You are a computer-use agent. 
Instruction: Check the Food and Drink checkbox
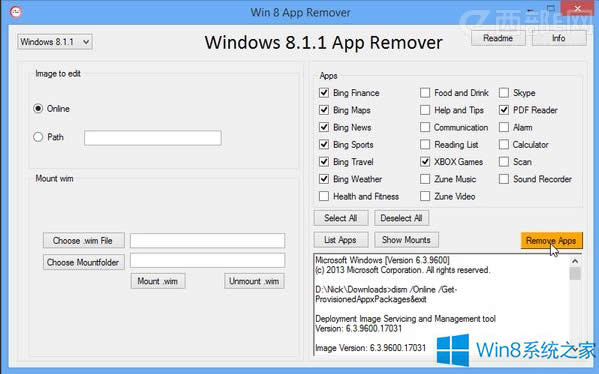tap(425, 92)
